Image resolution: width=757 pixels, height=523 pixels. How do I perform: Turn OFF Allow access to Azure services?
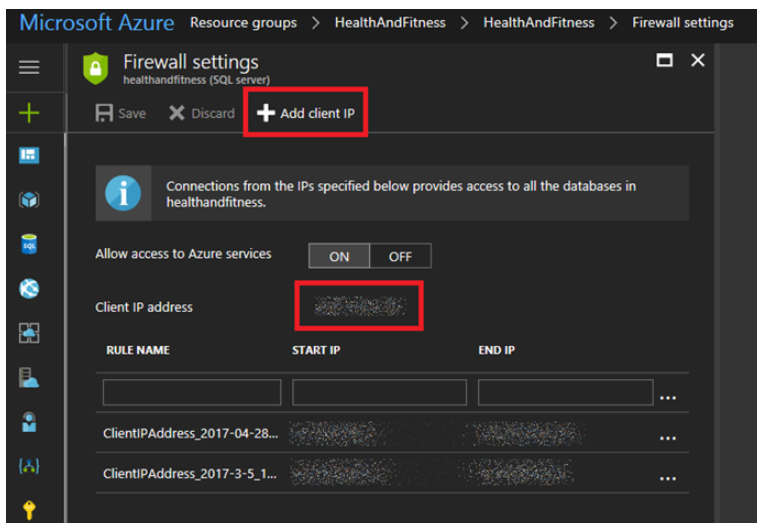pyautogui.click(x=400, y=257)
